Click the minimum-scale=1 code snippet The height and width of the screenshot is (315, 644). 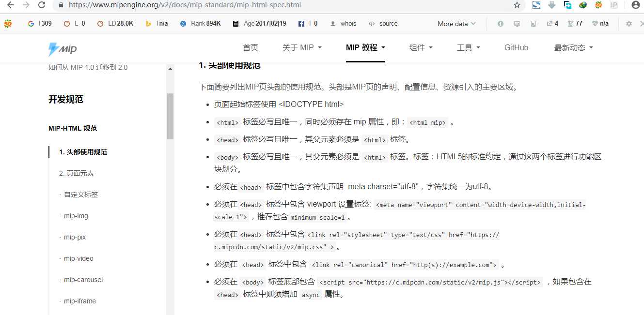click(x=318, y=217)
